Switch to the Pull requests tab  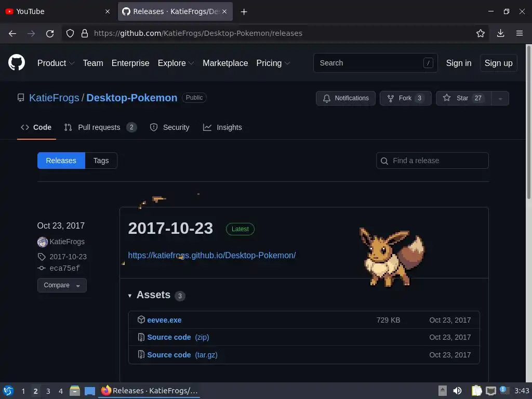tap(100, 127)
